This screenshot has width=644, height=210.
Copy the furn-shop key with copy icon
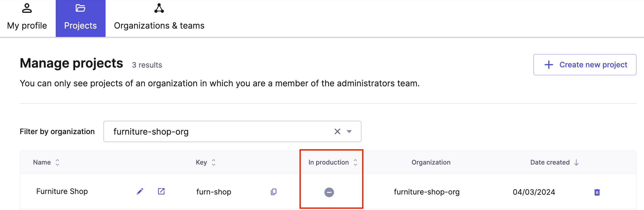click(273, 192)
